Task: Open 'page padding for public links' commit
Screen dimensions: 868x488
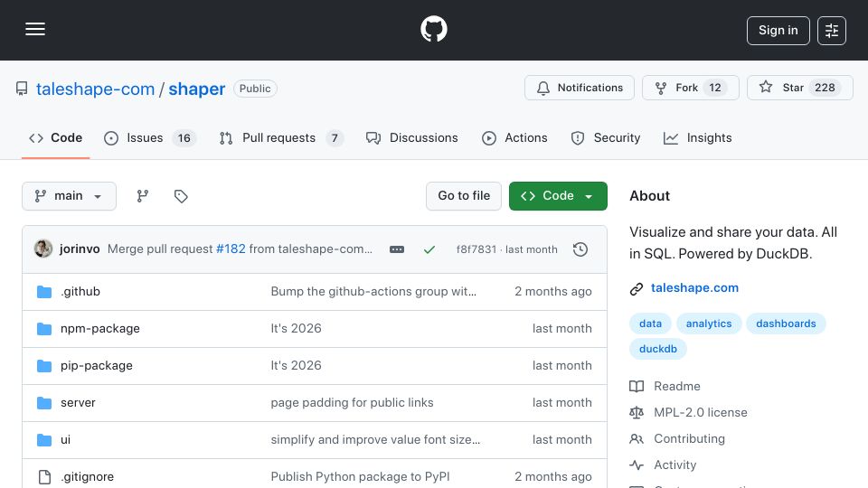Action: [x=352, y=403]
